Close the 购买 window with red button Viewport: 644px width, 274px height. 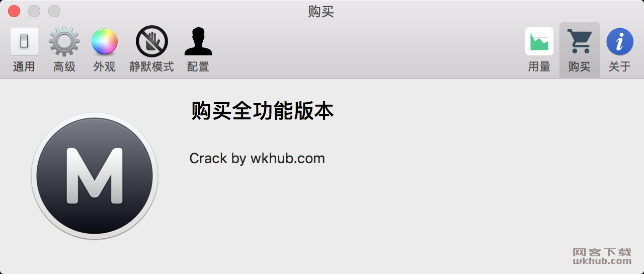(14, 11)
